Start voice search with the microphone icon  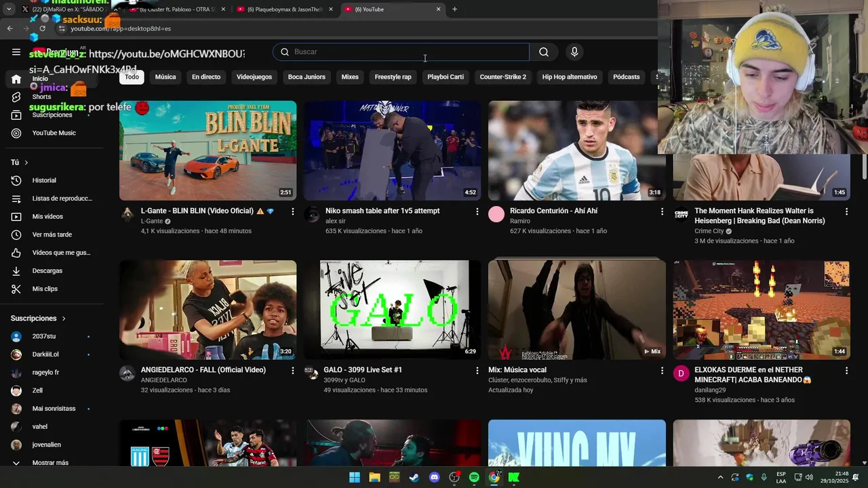tap(574, 52)
